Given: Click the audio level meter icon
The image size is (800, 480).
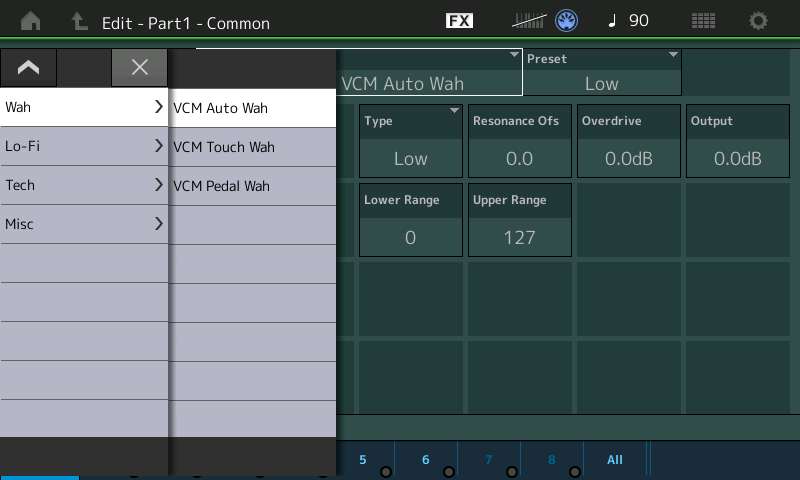Looking at the screenshot, I should [530, 21].
